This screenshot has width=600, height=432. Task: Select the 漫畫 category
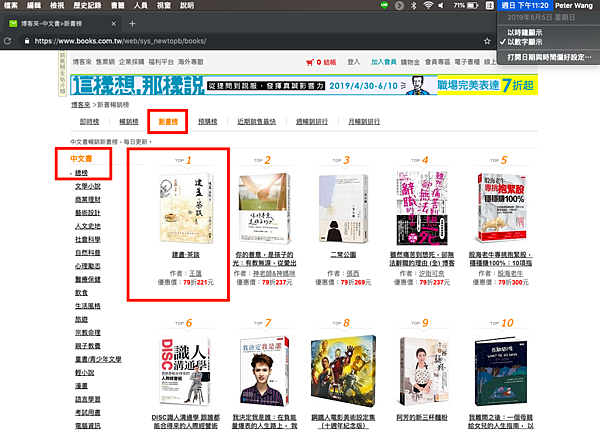82,386
